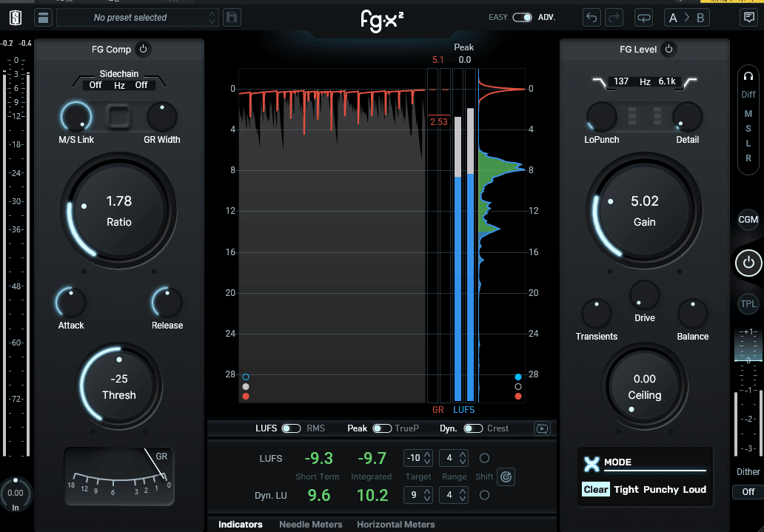Select the Tight mode
The image size is (764, 532).
[626, 490]
